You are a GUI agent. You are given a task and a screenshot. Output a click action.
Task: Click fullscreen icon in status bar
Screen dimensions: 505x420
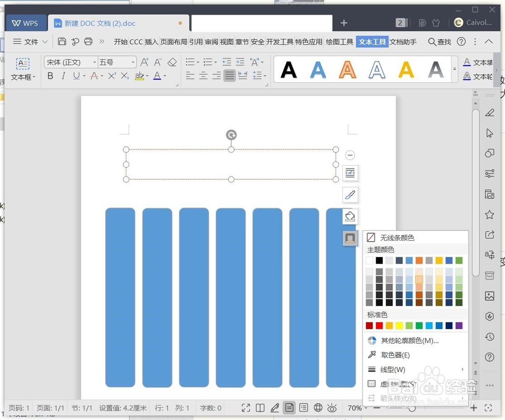246,408
